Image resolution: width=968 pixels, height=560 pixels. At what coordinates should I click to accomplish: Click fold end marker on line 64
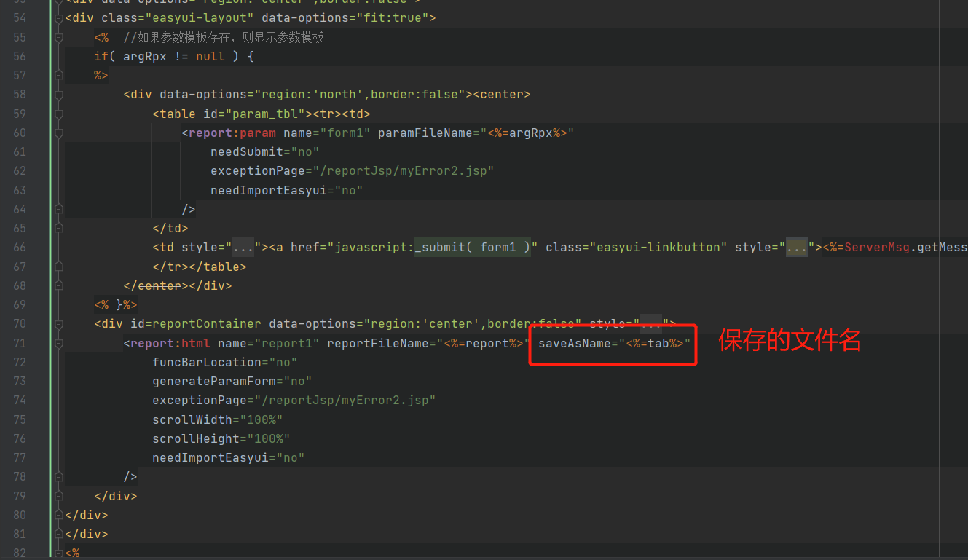[59, 210]
